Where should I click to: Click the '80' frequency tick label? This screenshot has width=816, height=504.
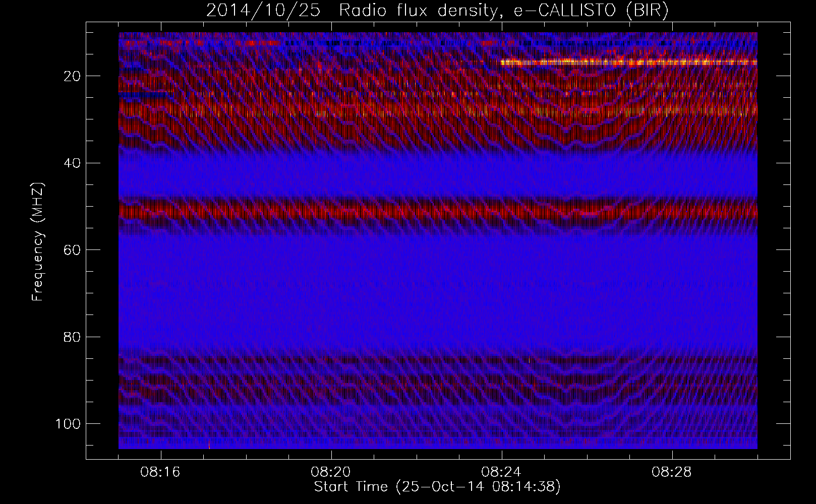tap(71, 337)
